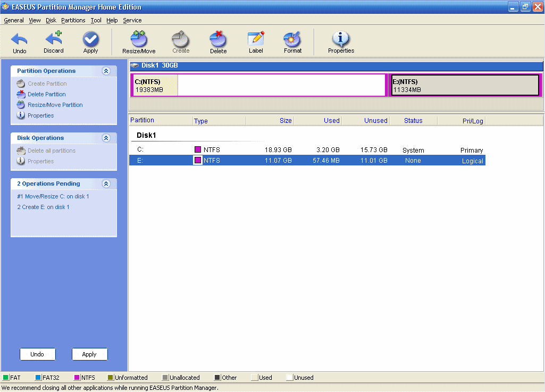Image resolution: width=545 pixels, height=392 pixels.
Task: Click the FAT32 legend color swatch
Action: [38, 378]
